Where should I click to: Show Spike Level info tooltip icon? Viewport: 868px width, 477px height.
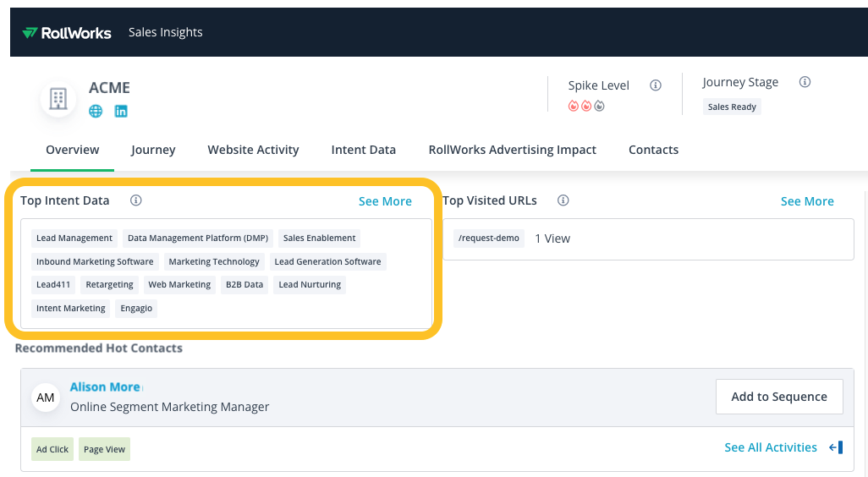pos(656,85)
